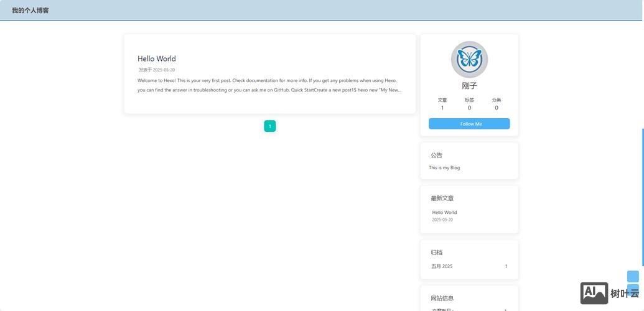Click the 归档 card heading
The height and width of the screenshot is (311, 644).
pos(436,253)
